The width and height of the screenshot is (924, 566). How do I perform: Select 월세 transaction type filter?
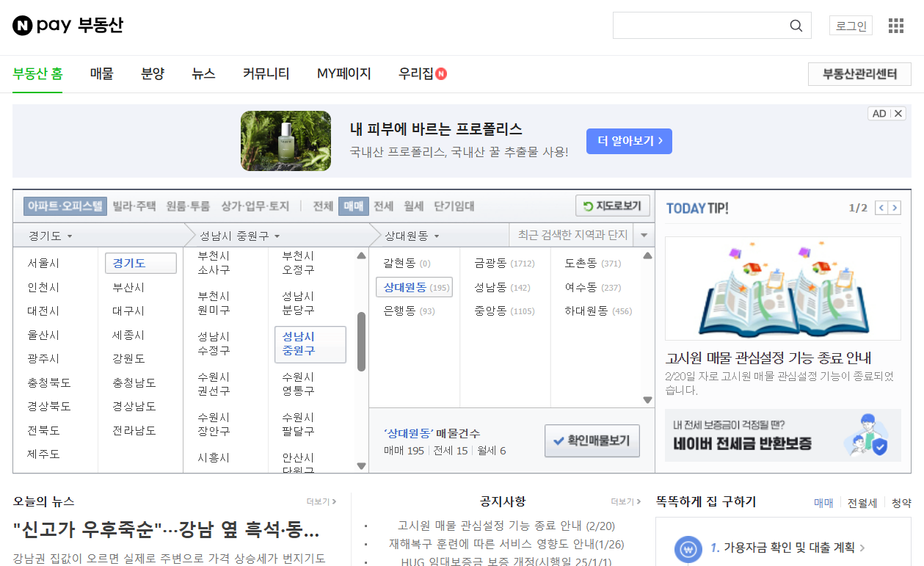[414, 206]
